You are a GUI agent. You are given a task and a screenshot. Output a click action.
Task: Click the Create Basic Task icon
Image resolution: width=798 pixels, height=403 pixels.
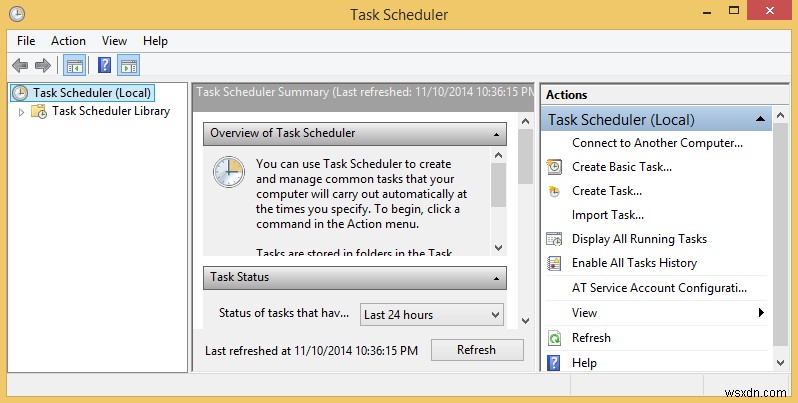(x=555, y=167)
